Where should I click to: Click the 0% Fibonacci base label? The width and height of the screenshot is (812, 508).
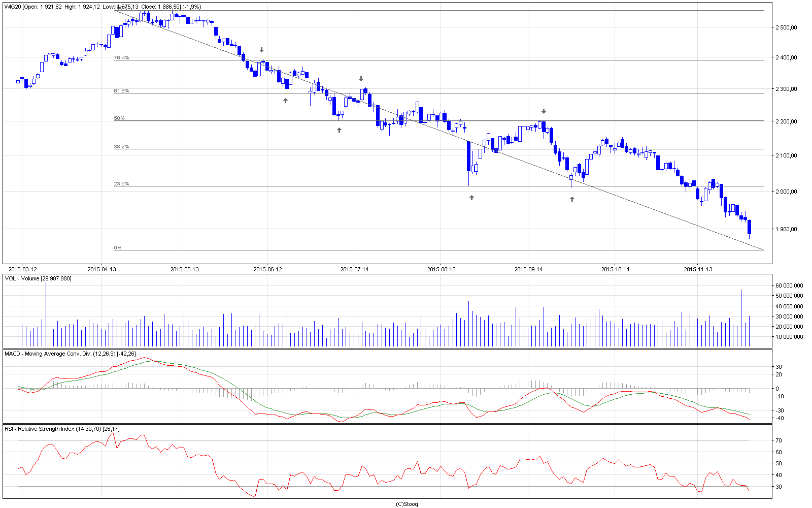(117, 248)
